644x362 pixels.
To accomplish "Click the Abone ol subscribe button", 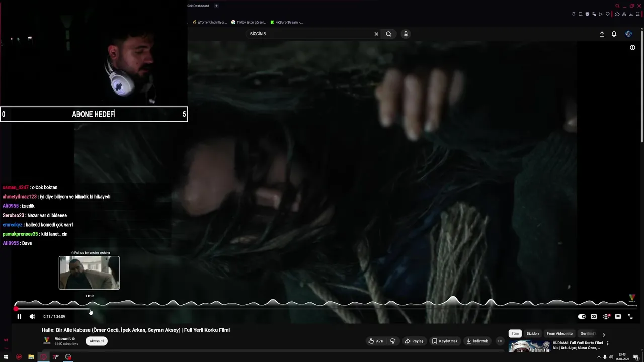I will click(96, 341).
